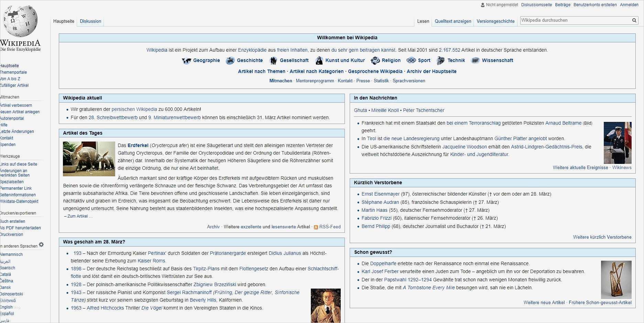Click the search magnifier icon

click(x=634, y=20)
